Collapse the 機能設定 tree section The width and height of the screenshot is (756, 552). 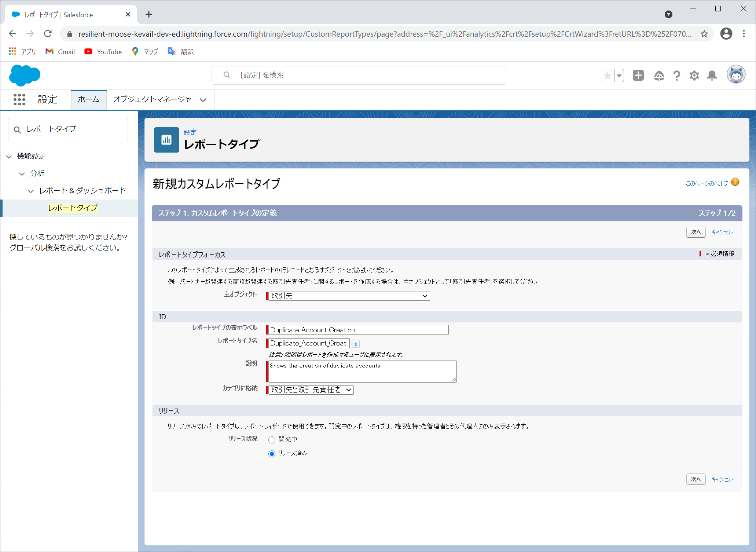(9, 157)
